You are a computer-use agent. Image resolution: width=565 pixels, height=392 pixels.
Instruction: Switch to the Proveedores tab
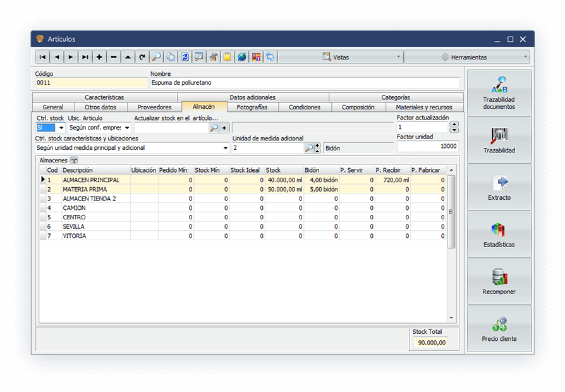154,107
